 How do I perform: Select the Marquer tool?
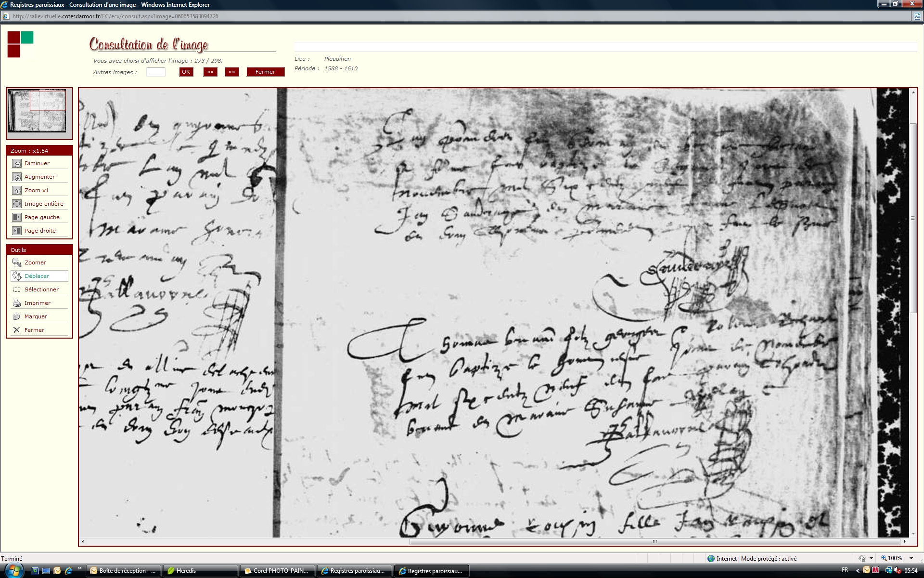pos(17,317)
